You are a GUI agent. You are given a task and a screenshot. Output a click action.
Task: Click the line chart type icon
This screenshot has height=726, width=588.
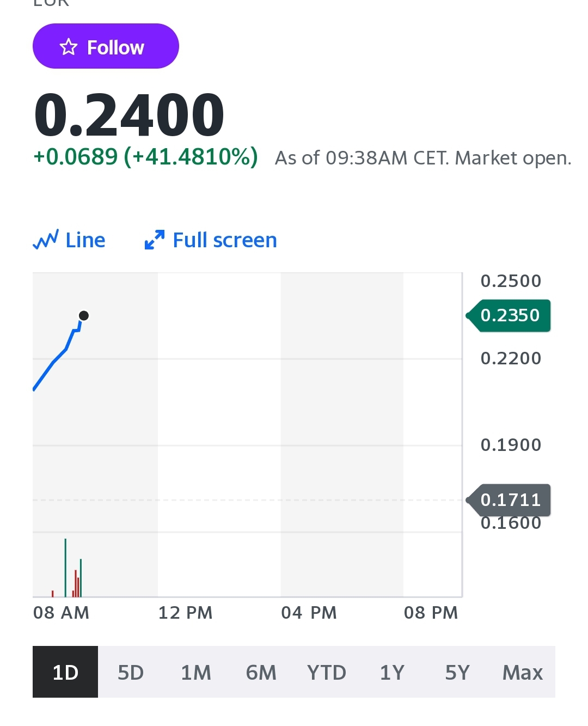coord(46,240)
